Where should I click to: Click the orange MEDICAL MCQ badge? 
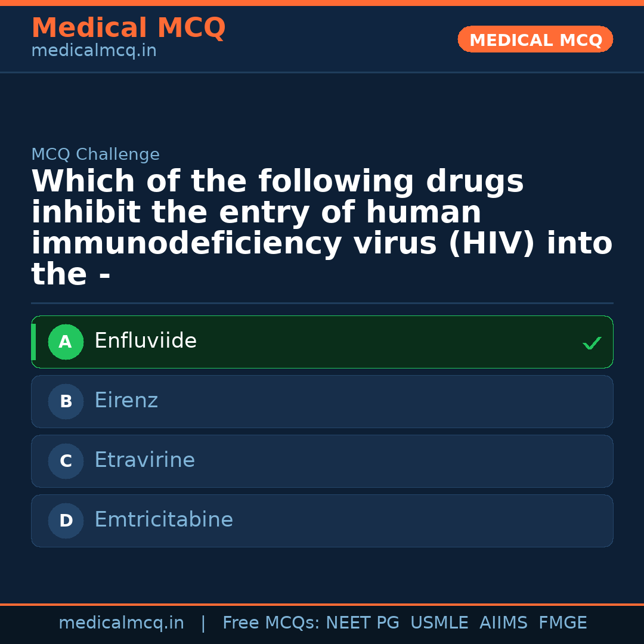535,40
